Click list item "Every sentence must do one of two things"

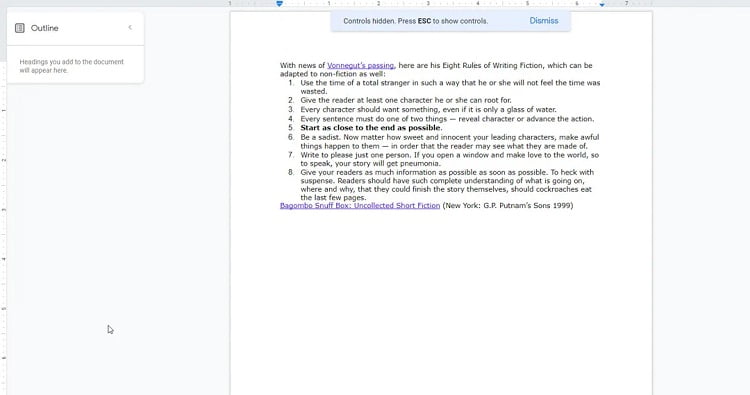(x=447, y=119)
